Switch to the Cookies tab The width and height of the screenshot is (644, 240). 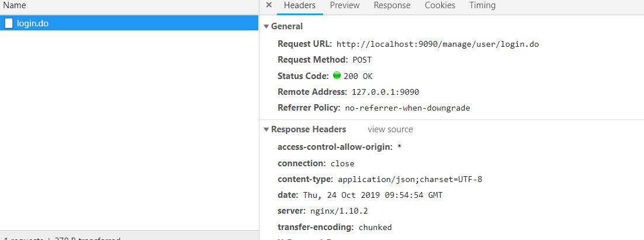click(440, 5)
